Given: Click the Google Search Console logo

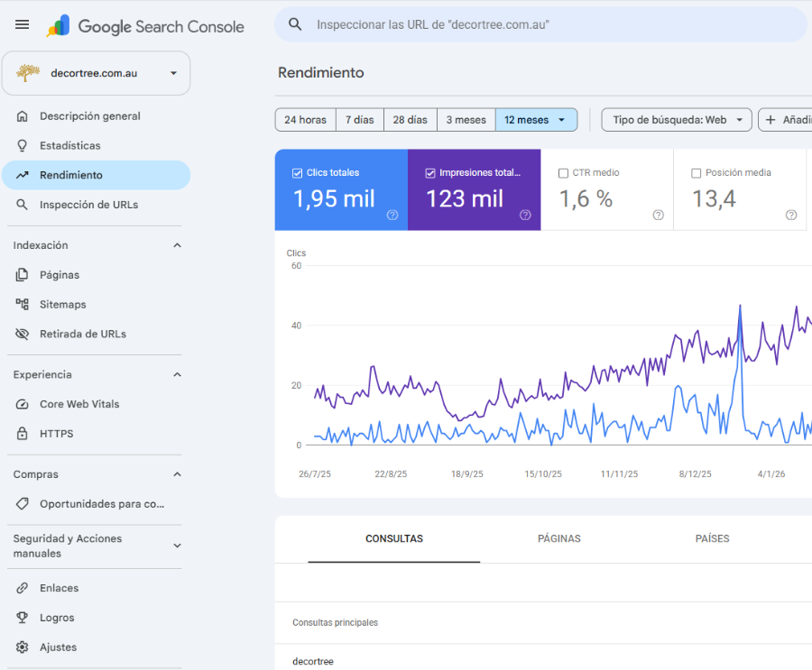Looking at the screenshot, I should (145, 26).
